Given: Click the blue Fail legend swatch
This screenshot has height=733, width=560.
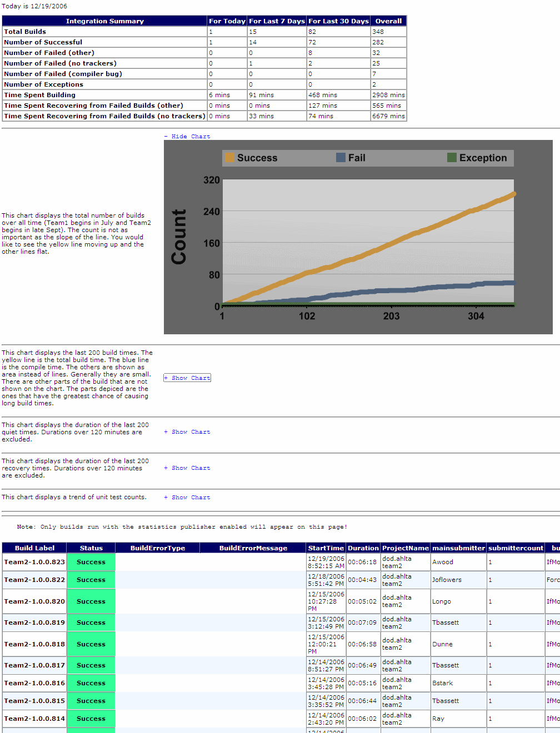Looking at the screenshot, I should tap(341, 158).
